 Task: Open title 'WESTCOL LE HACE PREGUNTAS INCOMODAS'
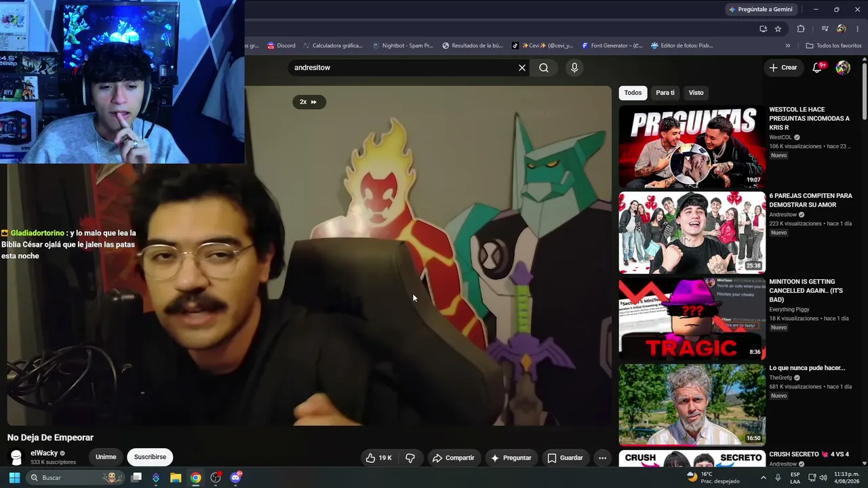(x=809, y=119)
